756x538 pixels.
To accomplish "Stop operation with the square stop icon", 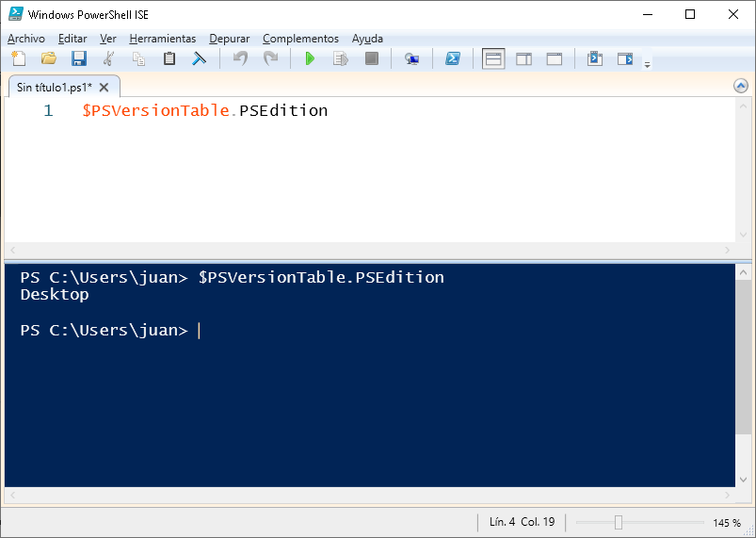I will [371, 58].
